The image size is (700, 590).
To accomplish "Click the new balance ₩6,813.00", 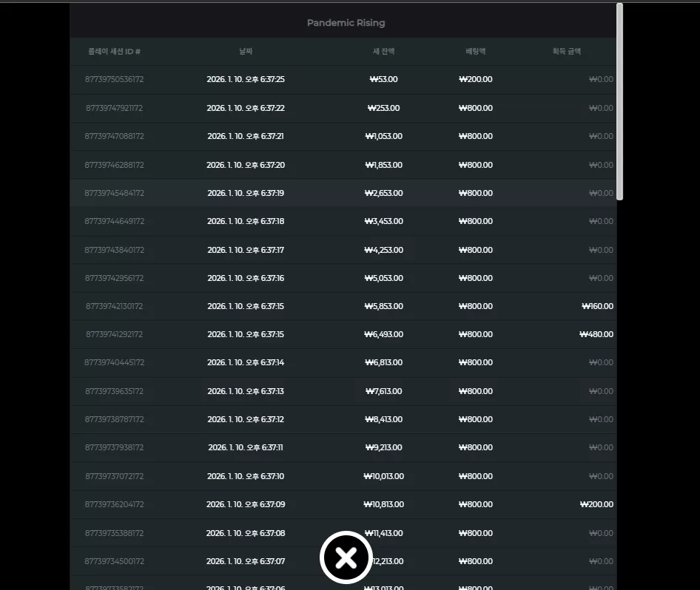I will pos(383,362).
